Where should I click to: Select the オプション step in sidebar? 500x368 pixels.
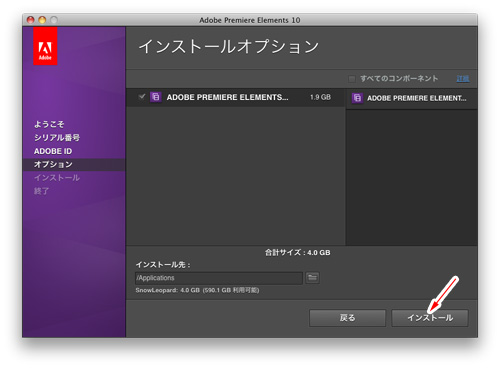pyautogui.click(x=74, y=165)
